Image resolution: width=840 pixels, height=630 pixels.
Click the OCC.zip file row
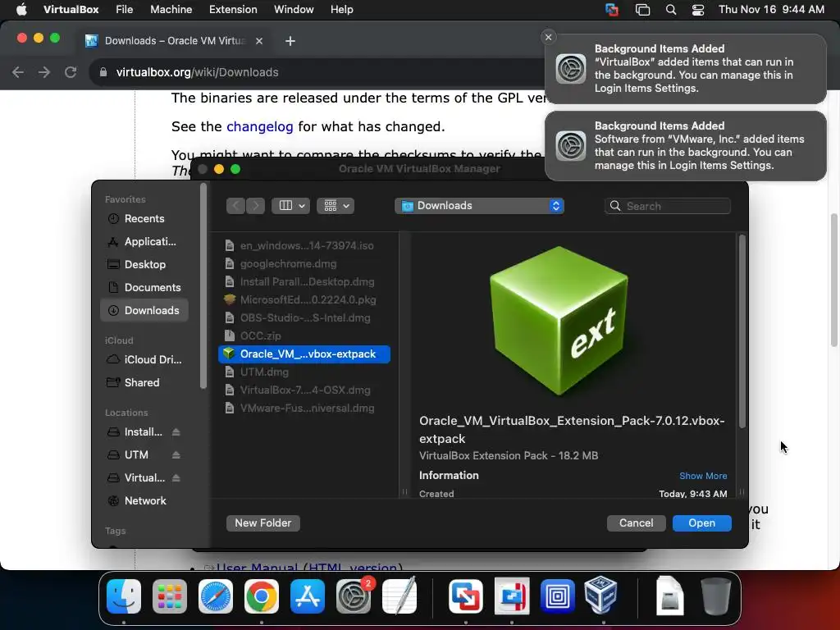[x=304, y=336]
